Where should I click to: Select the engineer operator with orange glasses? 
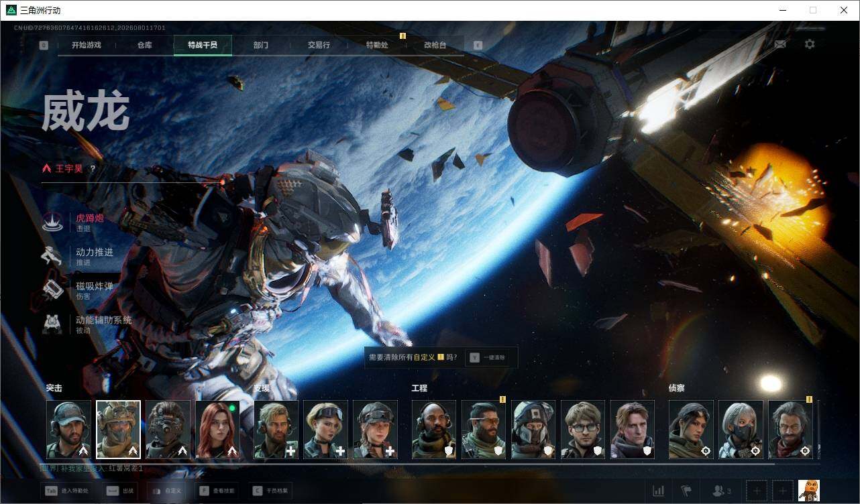[x=484, y=430]
